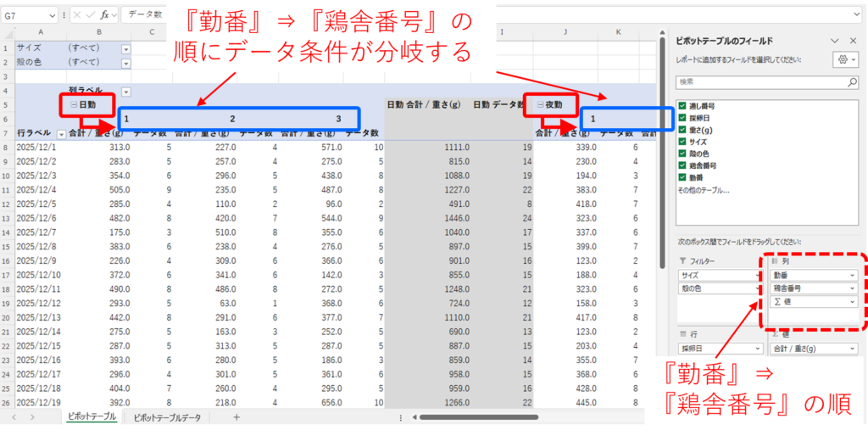Select the ピボットテーブル sheet tab
This screenshot has height=436, width=868.
92,417
